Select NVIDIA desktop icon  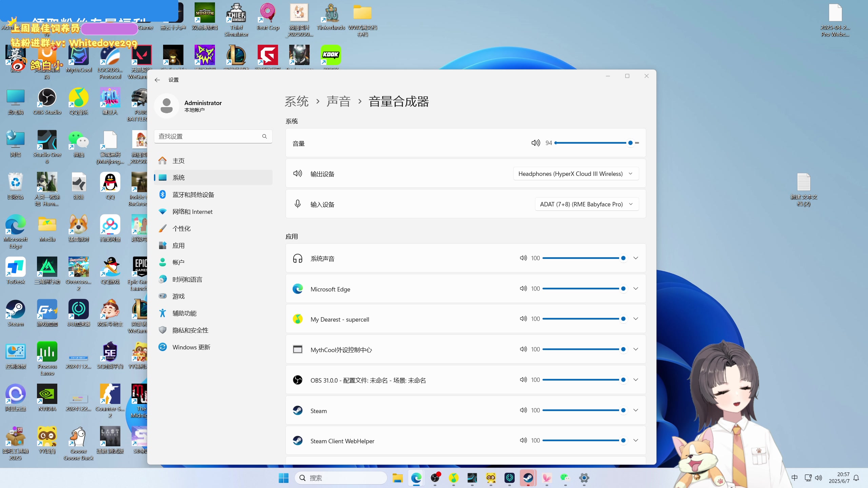pos(47,398)
